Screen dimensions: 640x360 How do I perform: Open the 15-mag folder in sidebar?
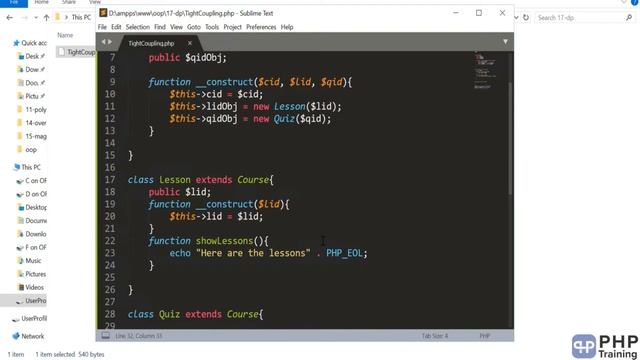click(32, 136)
